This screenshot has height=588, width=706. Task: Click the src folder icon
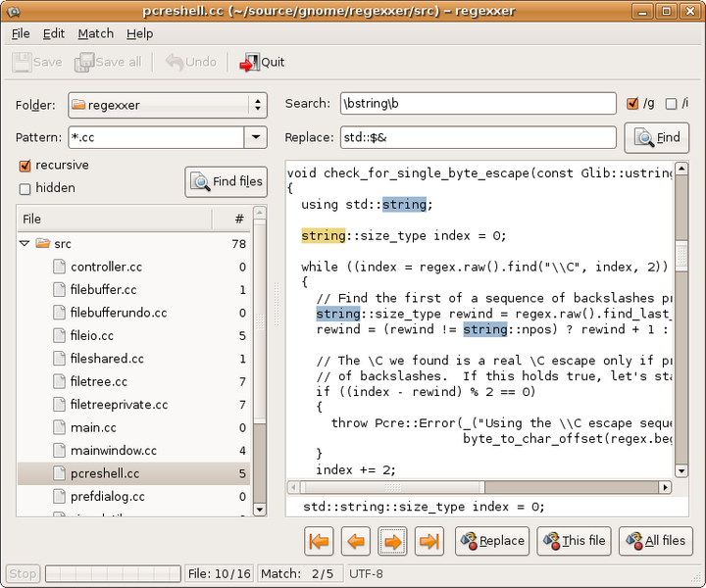pyautogui.click(x=43, y=243)
